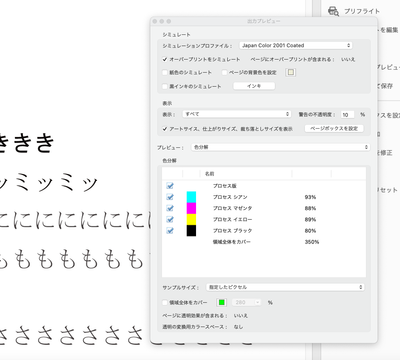The image size is (400, 360).
Task: Open the サンプルサイズ dropdown
Action: pyautogui.click(x=285, y=287)
